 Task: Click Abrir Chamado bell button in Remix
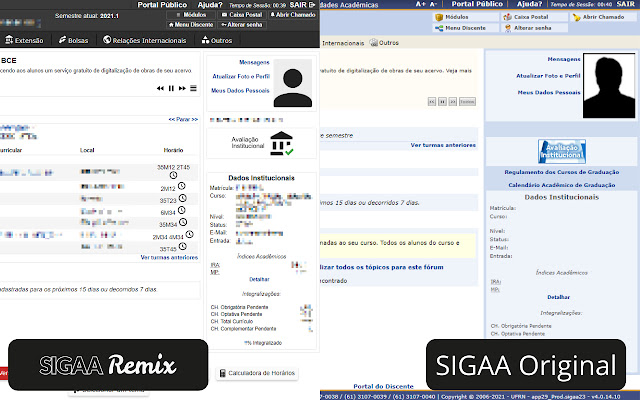click(293, 15)
